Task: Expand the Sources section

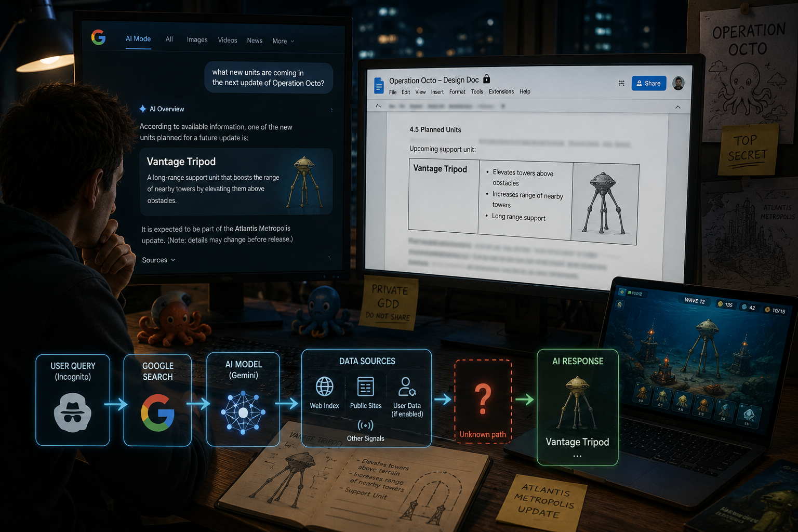Action: point(158,260)
